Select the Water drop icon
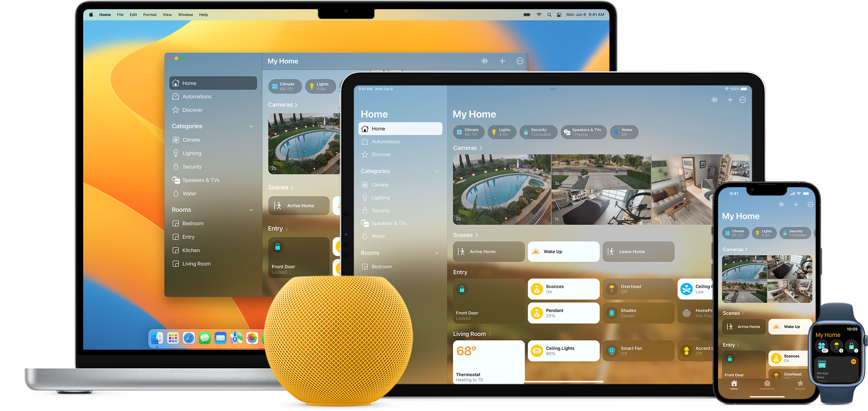 (179, 193)
